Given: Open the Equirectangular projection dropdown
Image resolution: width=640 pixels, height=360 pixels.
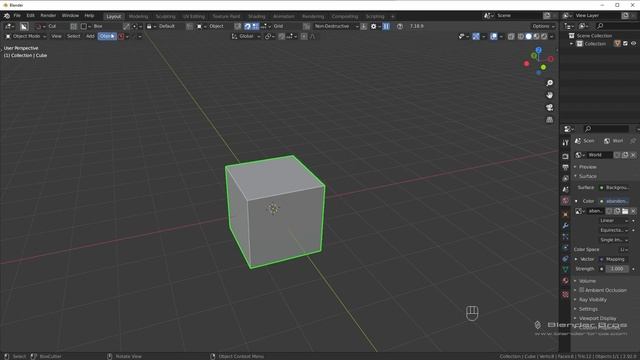Looking at the screenshot, I should 614,230.
